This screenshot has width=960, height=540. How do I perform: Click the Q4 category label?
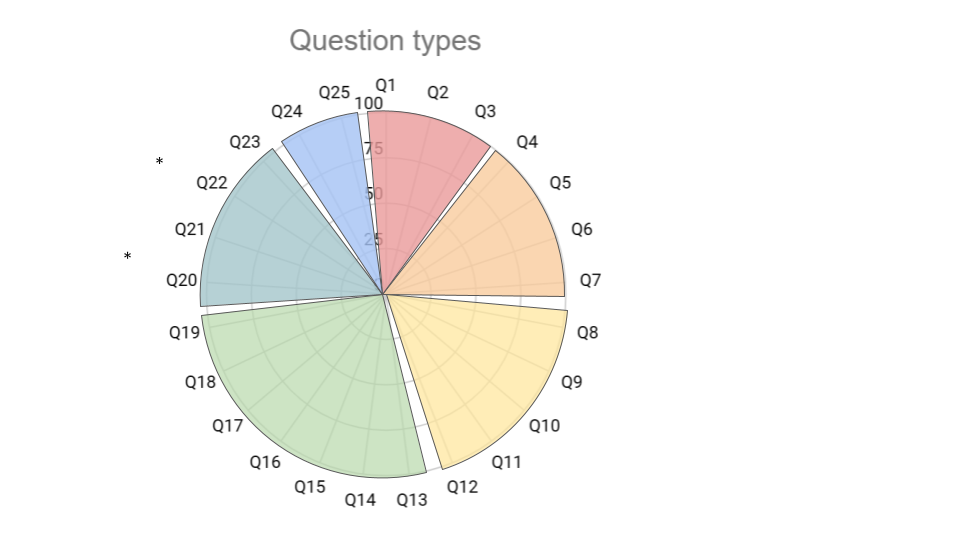tap(527, 142)
